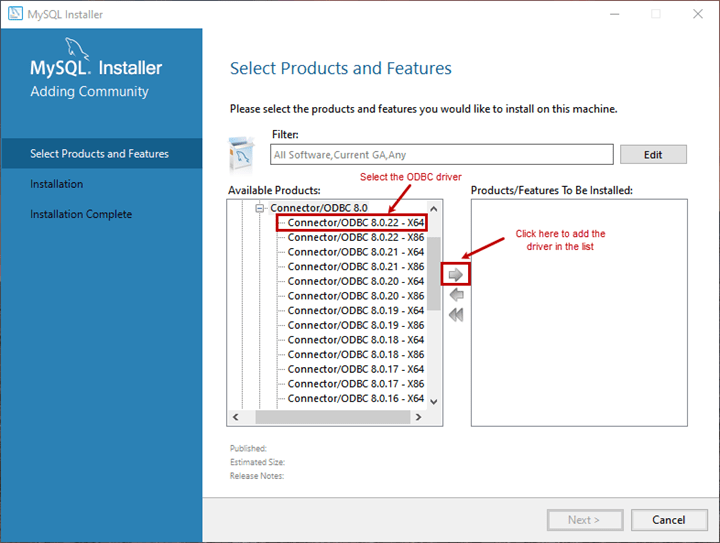Click the product list scroll up arrow
This screenshot has height=543, width=720.
(433, 209)
